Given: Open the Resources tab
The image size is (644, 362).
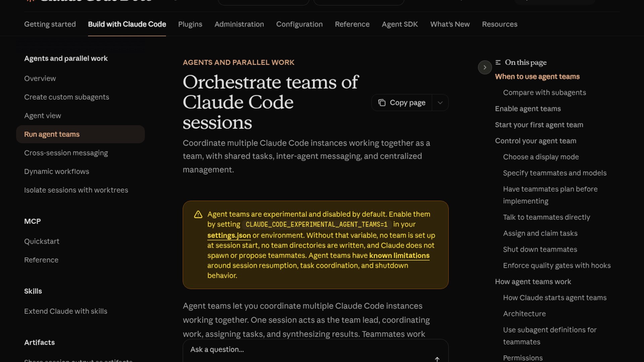Looking at the screenshot, I should click(499, 24).
